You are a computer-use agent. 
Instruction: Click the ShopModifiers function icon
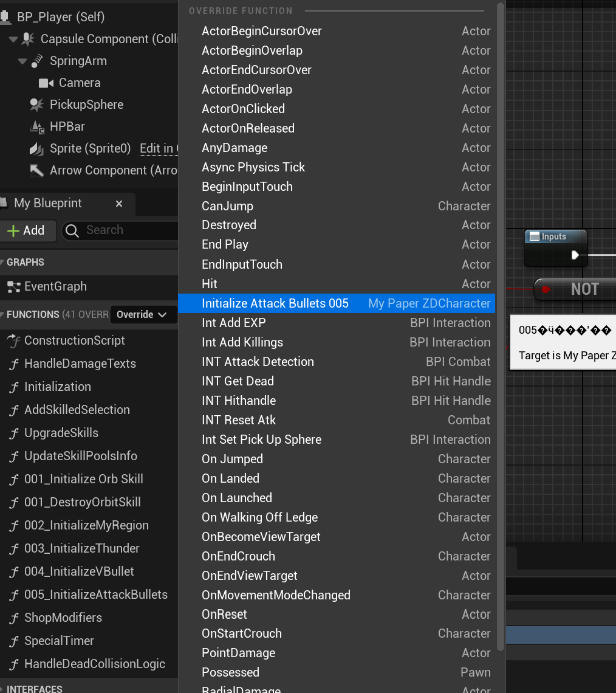14,618
